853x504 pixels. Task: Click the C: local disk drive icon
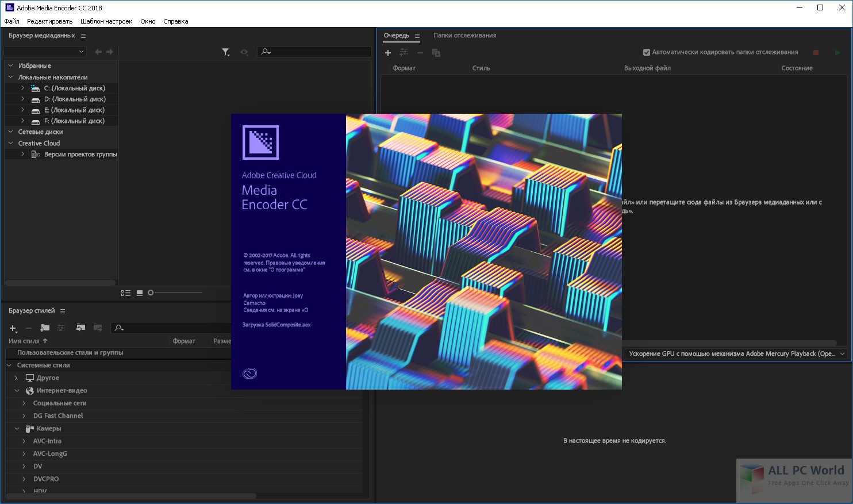tap(35, 89)
